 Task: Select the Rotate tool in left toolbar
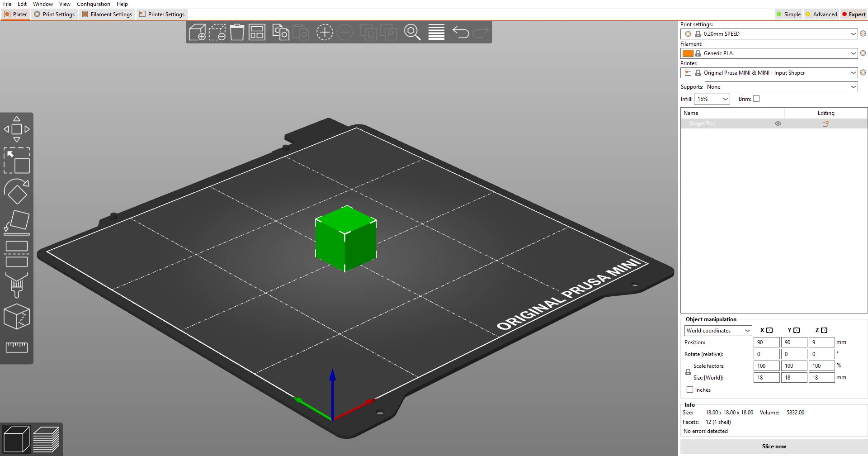coord(17,191)
